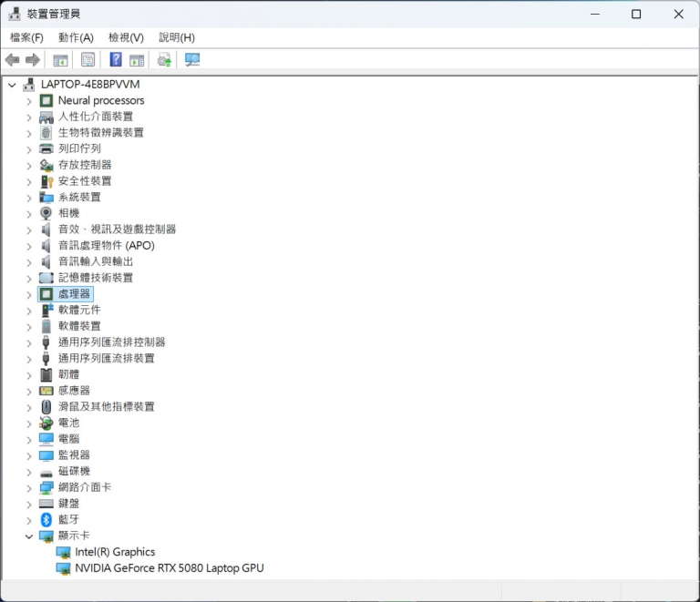Select the 通用序列匯流排裝置 row

pos(107,358)
